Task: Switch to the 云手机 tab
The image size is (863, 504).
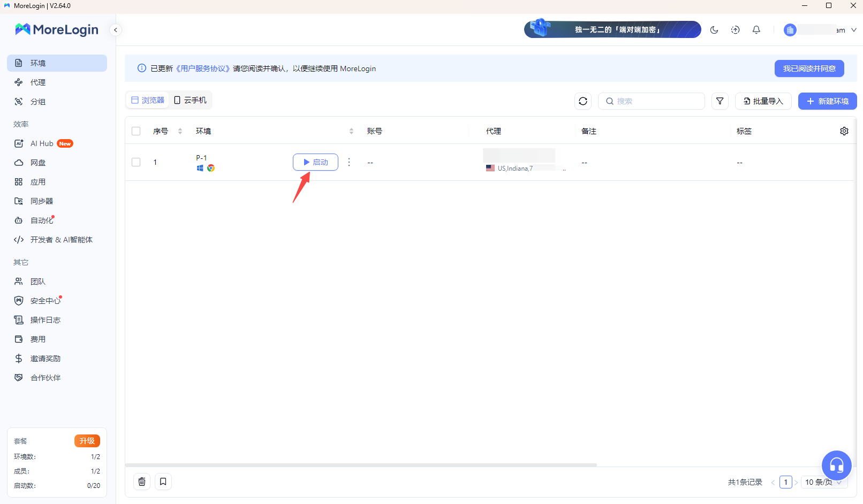Action: (191, 100)
